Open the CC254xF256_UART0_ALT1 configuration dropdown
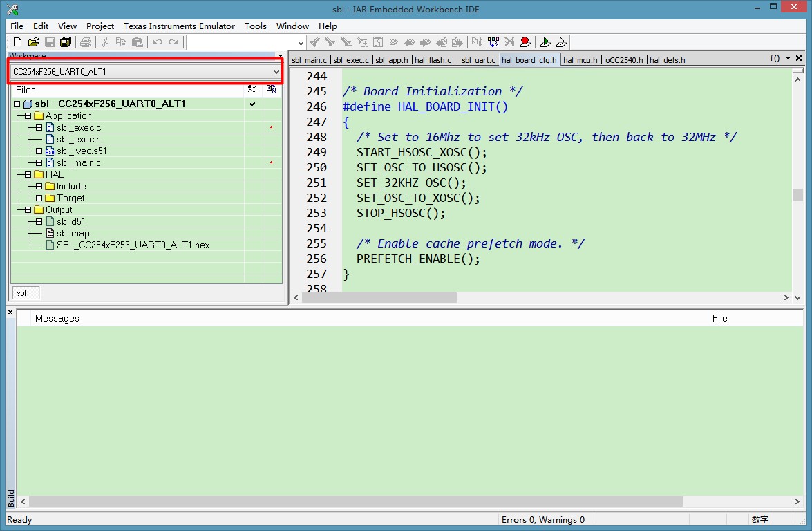The height and width of the screenshot is (531, 812). [x=147, y=71]
